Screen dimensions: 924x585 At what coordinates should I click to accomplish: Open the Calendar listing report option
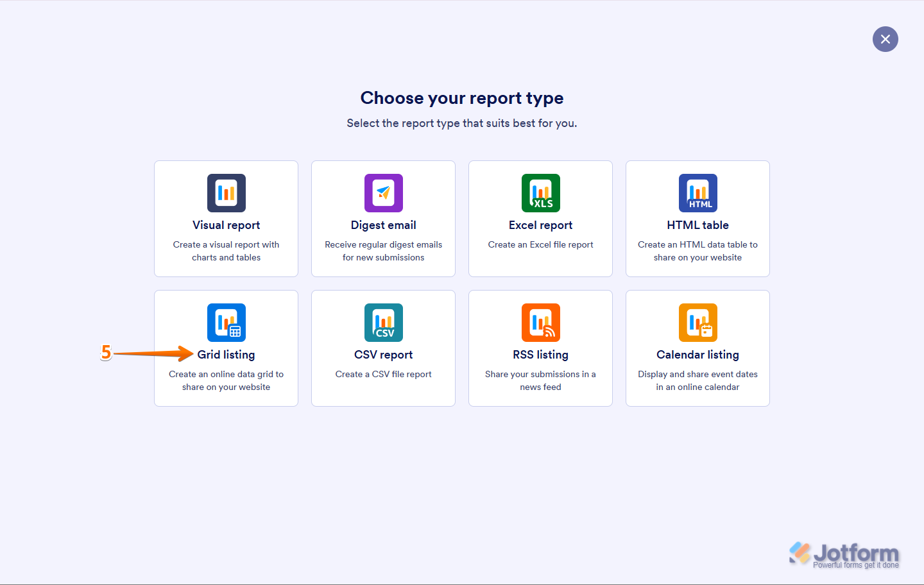coord(697,380)
